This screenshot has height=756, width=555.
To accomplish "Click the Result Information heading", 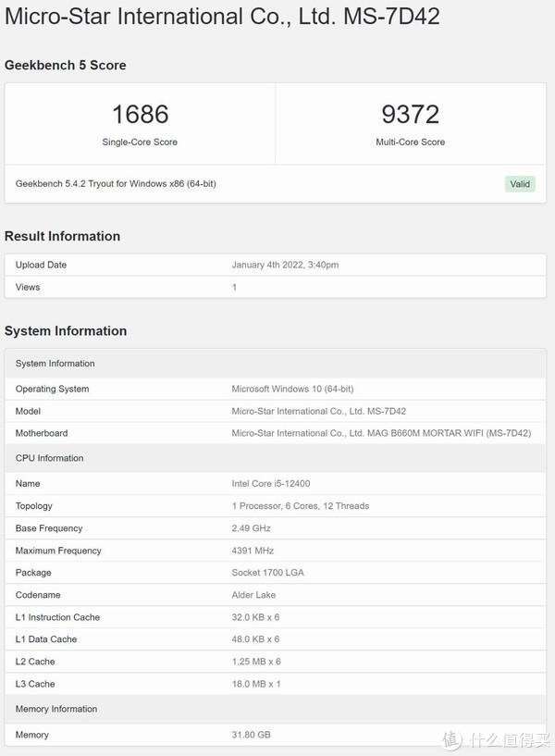I will click(x=62, y=236).
